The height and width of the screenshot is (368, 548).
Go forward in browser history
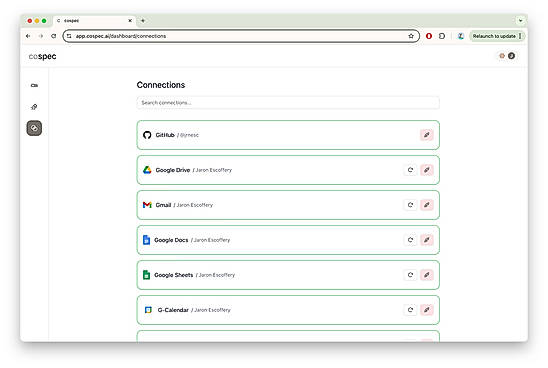[41, 36]
